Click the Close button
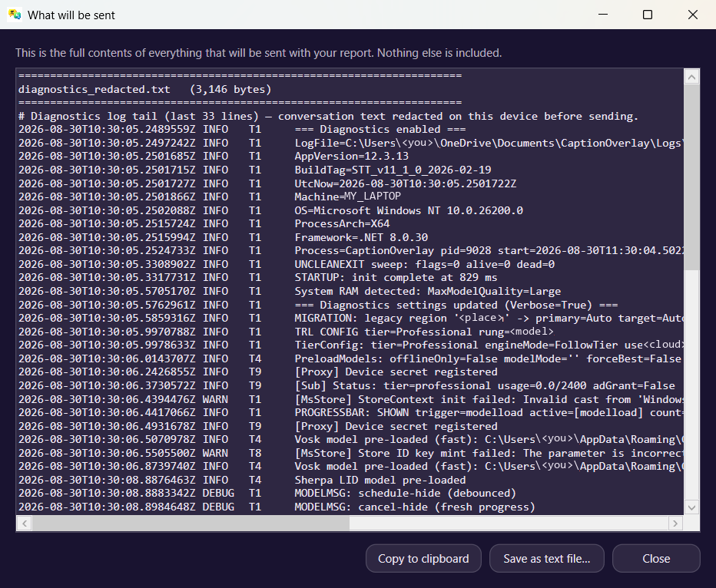This screenshot has width=716, height=588. click(x=656, y=558)
